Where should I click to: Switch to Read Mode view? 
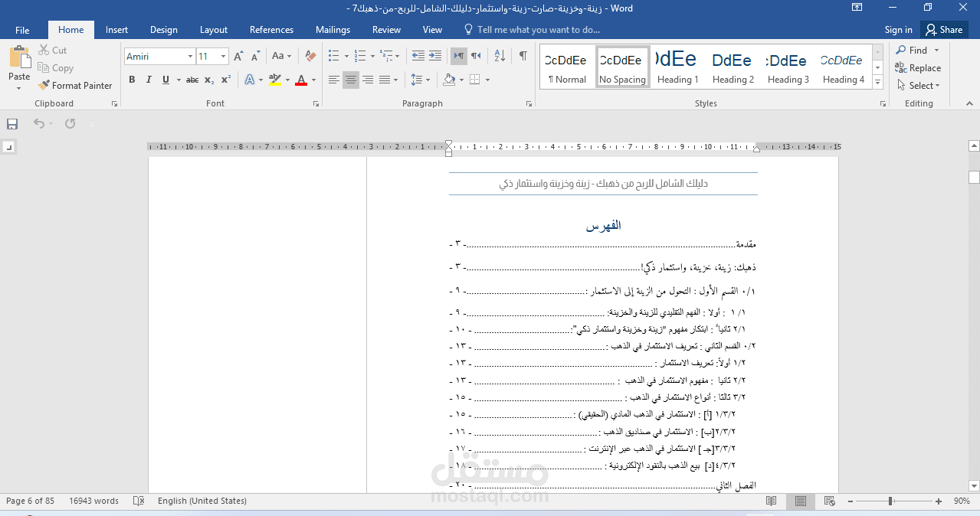click(x=772, y=501)
